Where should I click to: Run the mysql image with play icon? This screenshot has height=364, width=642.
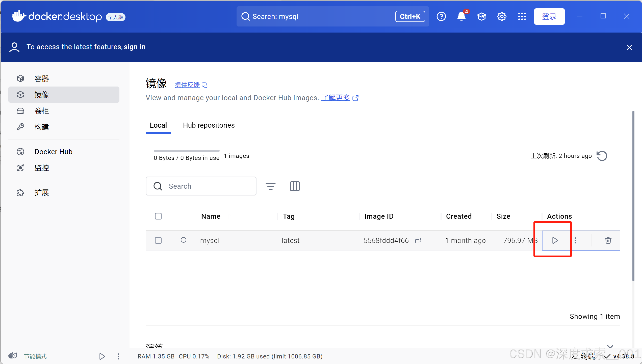tap(555, 240)
